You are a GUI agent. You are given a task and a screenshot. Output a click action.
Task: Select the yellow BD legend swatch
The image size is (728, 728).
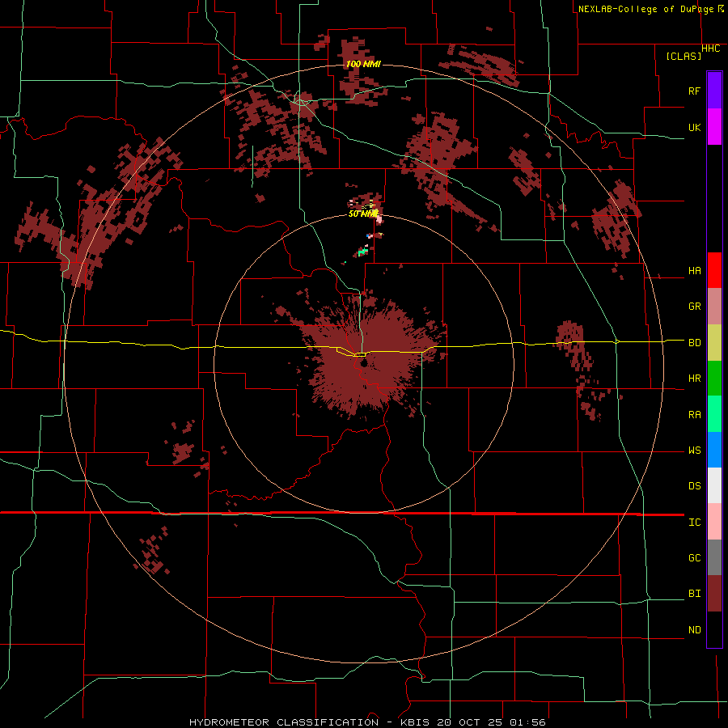pyautogui.click(x=714, y=343)
